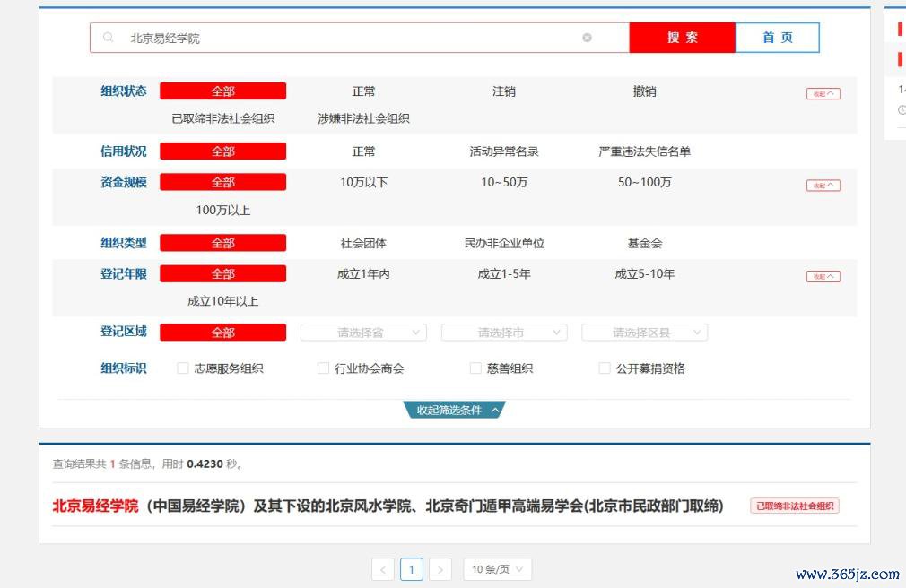Go to previous results page
The width and height of the screenshot is (906, 588).
tap(382, 569)
